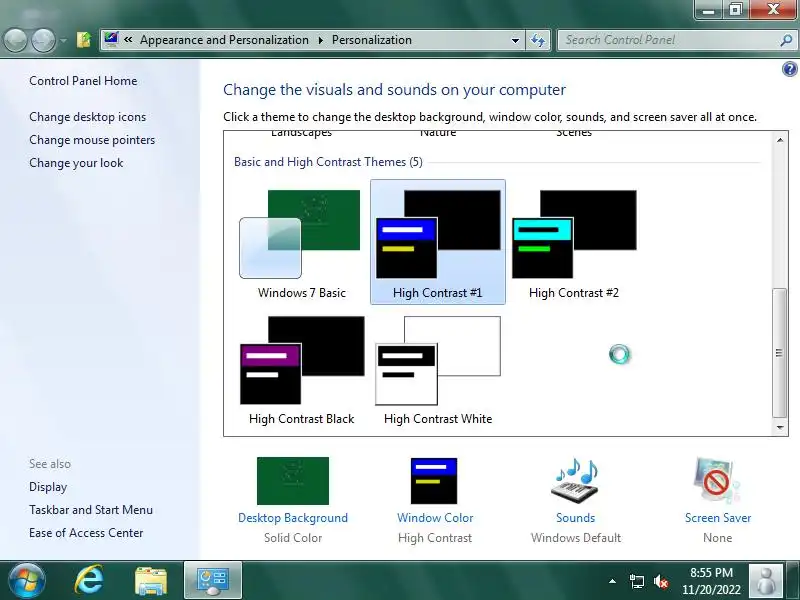Open the Start menu orb
Screen dimensions: 800x600
pos(26,580)
